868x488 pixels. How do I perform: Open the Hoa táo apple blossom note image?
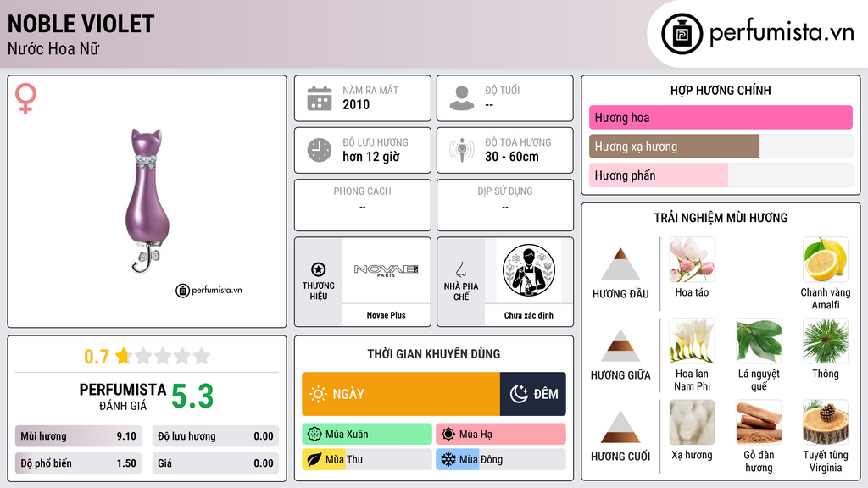[x=692, y=259]
